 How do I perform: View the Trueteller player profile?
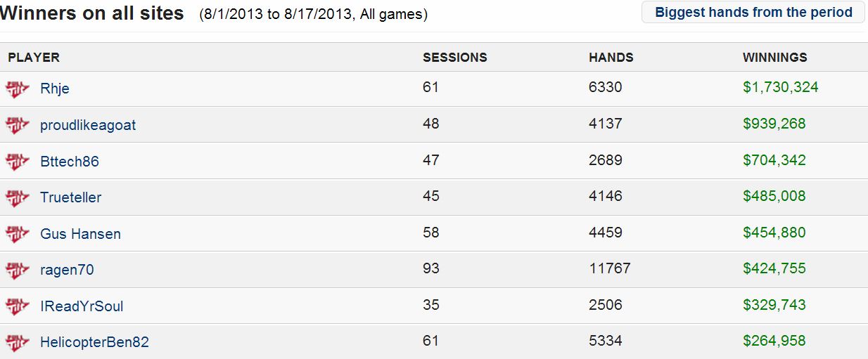[70, 197]
